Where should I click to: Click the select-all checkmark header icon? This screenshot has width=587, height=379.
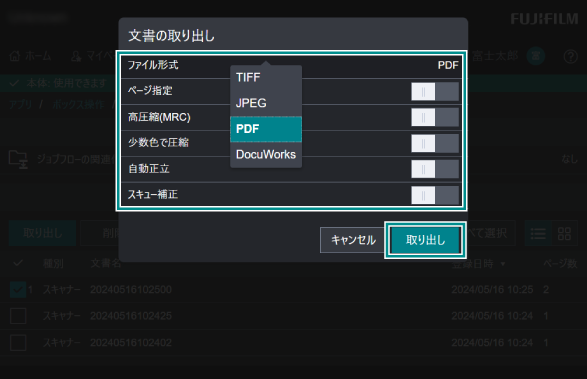(18, 263)
